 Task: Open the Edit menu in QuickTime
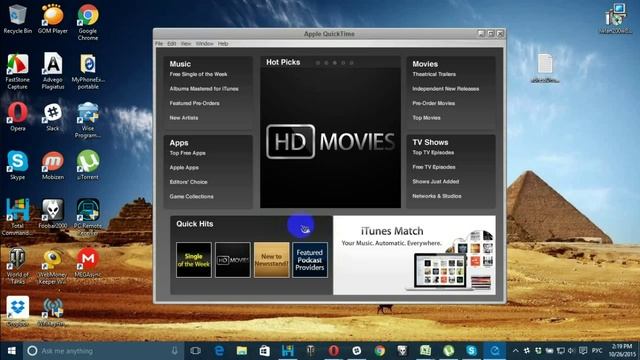[x=171, y=44]
